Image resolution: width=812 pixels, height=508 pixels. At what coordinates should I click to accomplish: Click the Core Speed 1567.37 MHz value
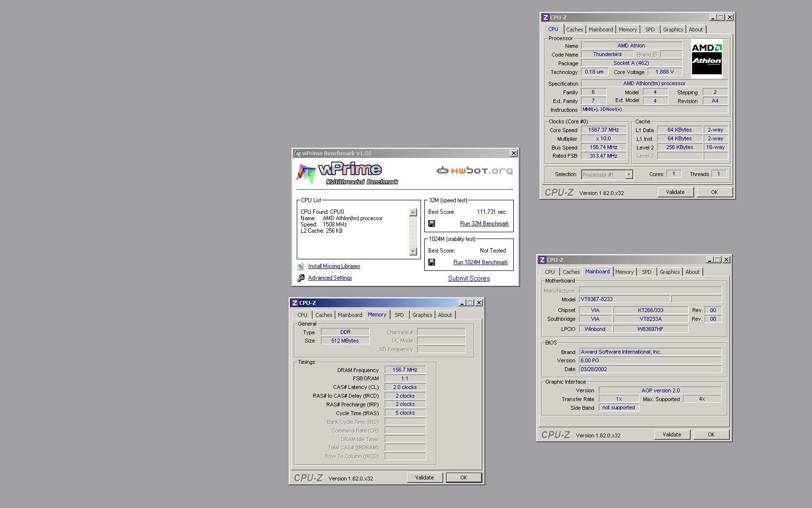604,130
